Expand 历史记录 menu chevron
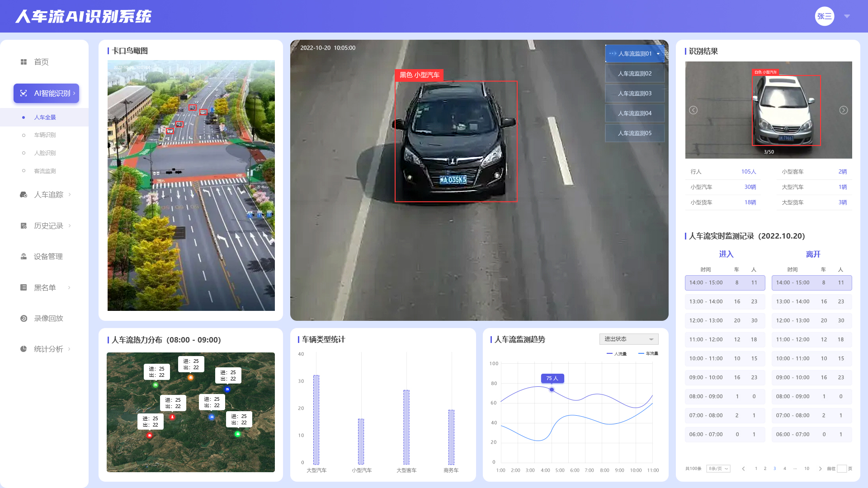Image resolution: width=868 pixels, height=488 pixels. tap(70, 226)
